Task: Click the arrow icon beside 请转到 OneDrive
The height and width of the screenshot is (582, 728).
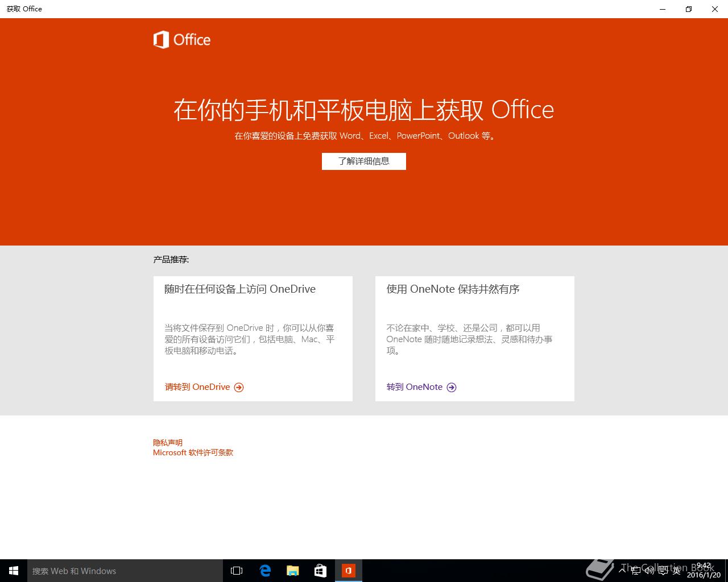Action: pos(239,388)
